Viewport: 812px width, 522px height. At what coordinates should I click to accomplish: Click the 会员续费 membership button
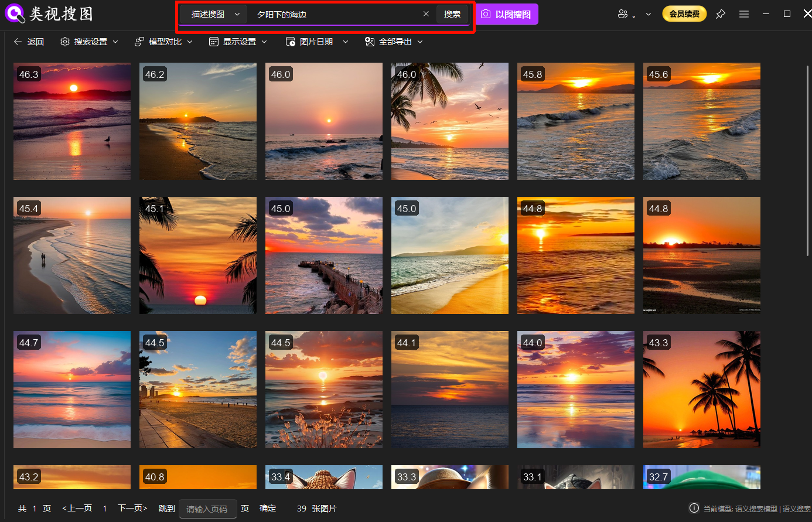(x=684, y=13)
